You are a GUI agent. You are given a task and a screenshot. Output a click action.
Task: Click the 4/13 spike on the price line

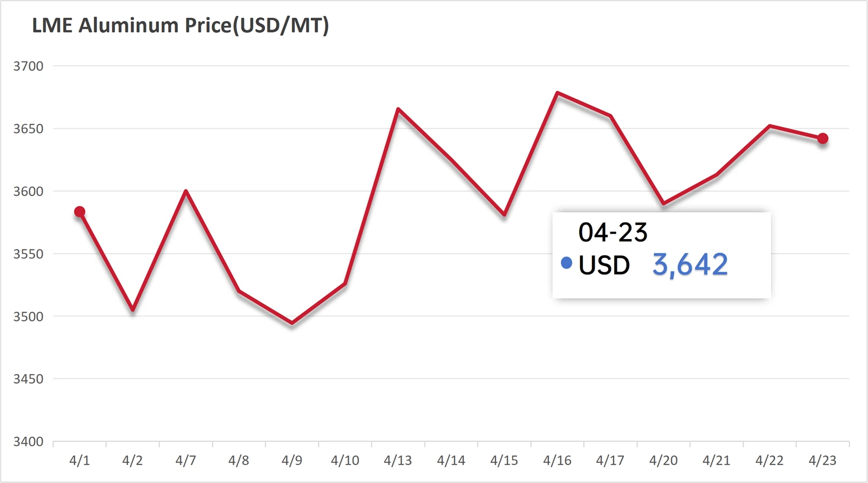[398, 110]
